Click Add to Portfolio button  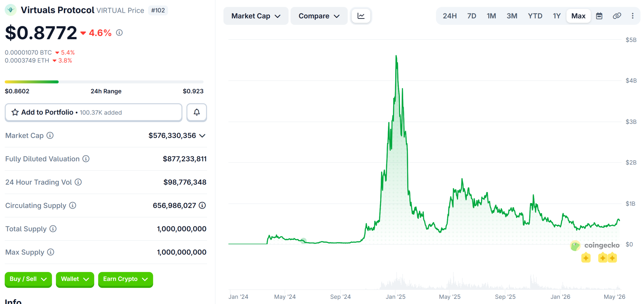(93, 112)
